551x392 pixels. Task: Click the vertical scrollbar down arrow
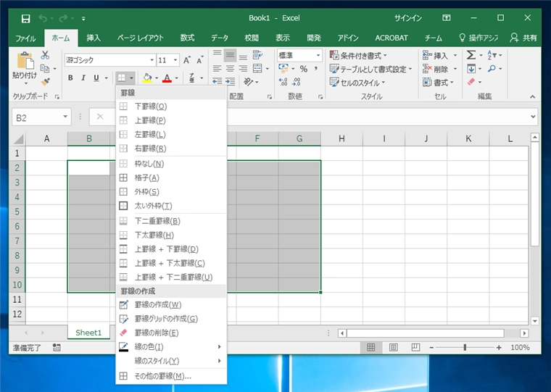tap(534, 320)
